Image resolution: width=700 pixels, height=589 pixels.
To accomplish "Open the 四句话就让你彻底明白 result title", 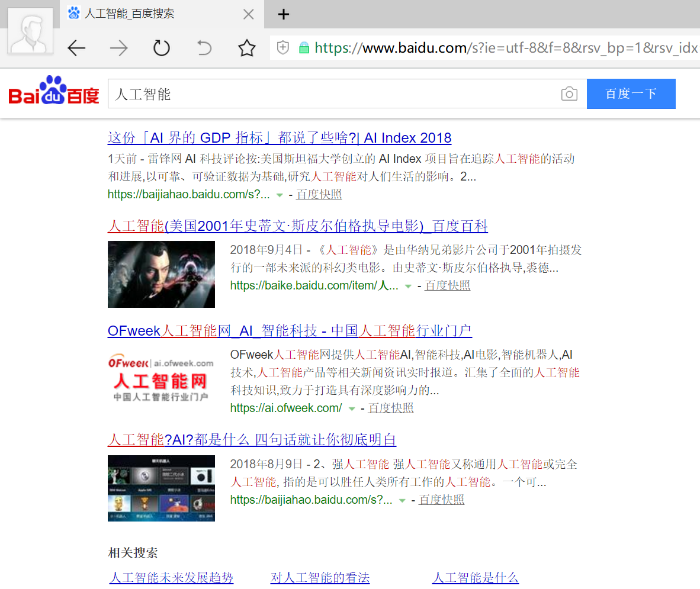I will click(252, 439).
